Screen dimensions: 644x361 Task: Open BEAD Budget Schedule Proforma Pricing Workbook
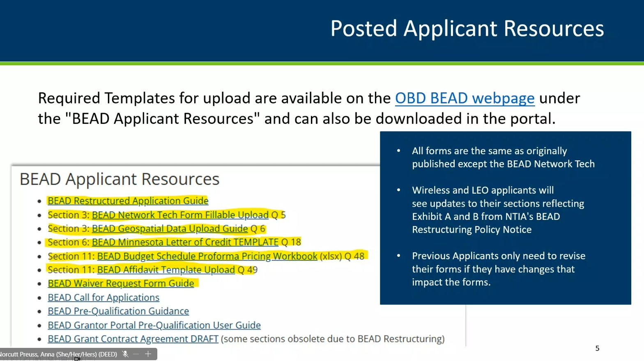click(x=207, y=256)
